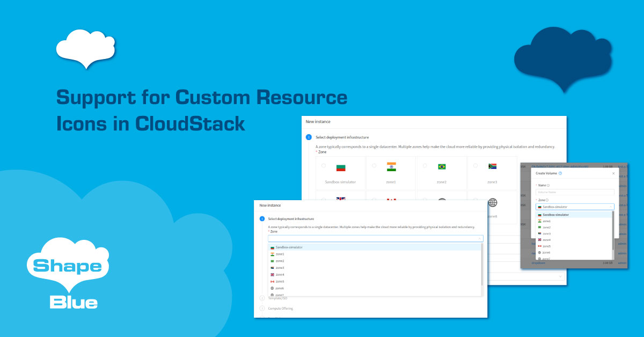Click the Canada flag beside zone5 in Create Volume list

540,246
